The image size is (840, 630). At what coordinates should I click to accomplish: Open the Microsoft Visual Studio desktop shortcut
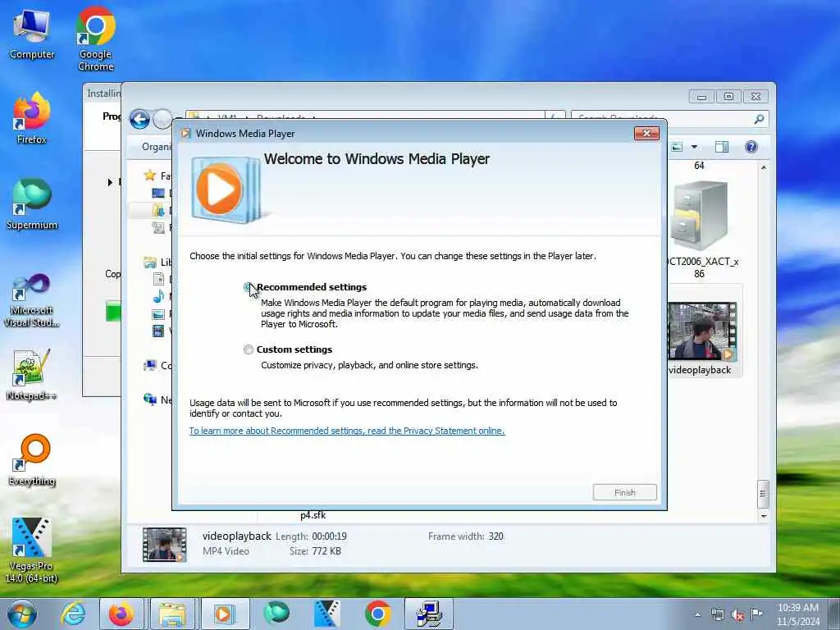click(x=32, y=301)
